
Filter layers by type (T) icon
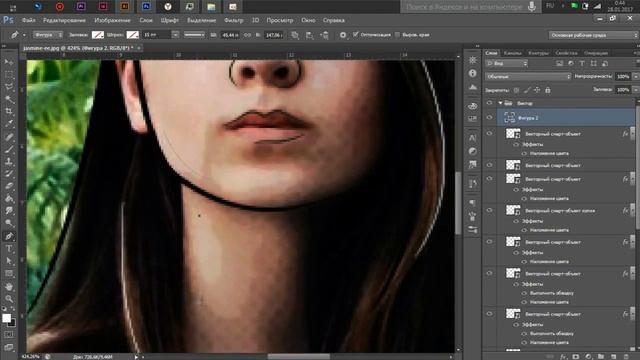tap(582, 63)
